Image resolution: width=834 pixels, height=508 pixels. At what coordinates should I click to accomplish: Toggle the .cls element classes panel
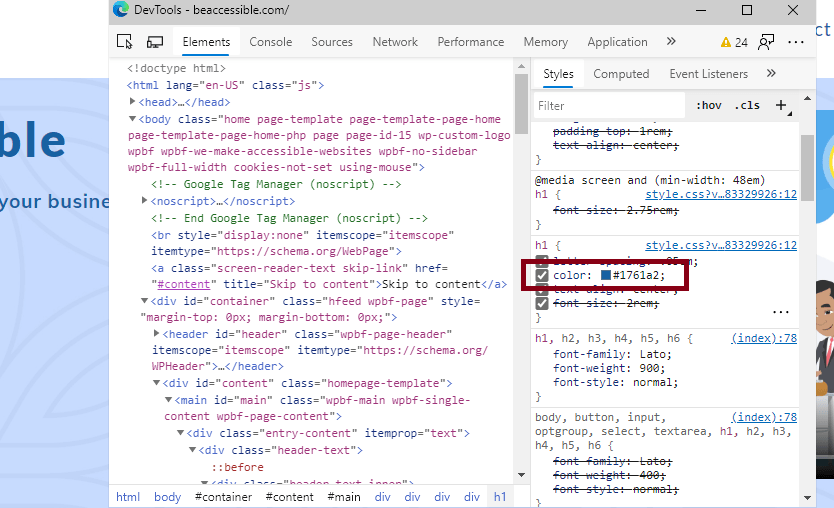[x=747, y=105]
